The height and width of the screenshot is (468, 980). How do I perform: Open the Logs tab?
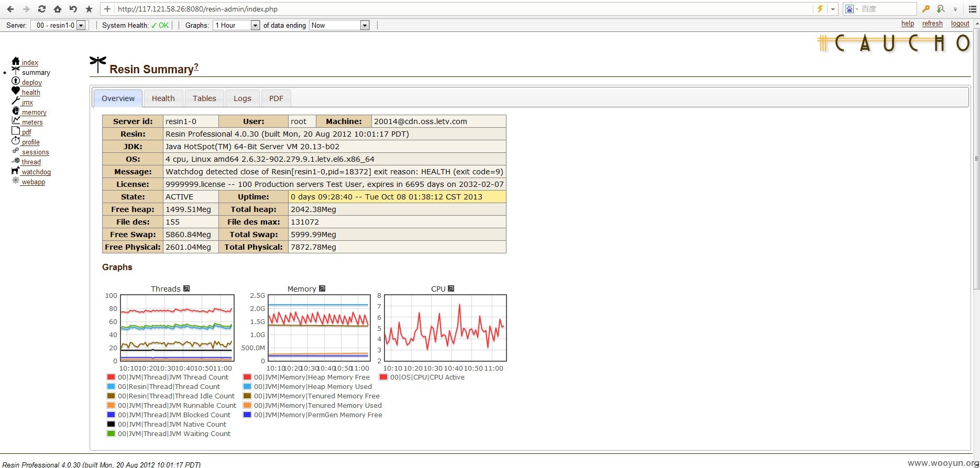tap(243, 98)
